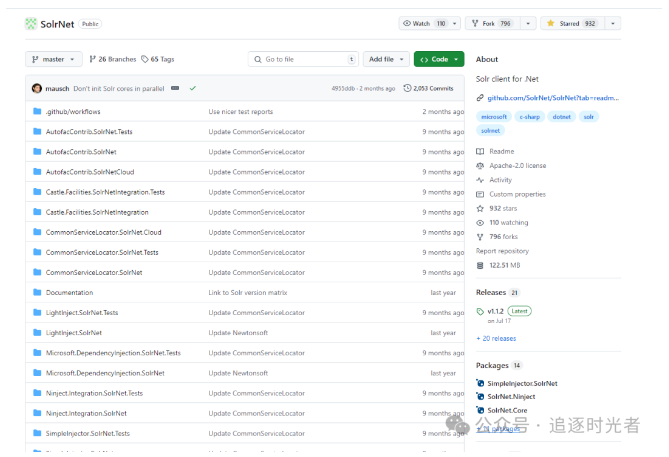Click the star icon beside 932 stars
669x457 pixels.
[480, 208]
